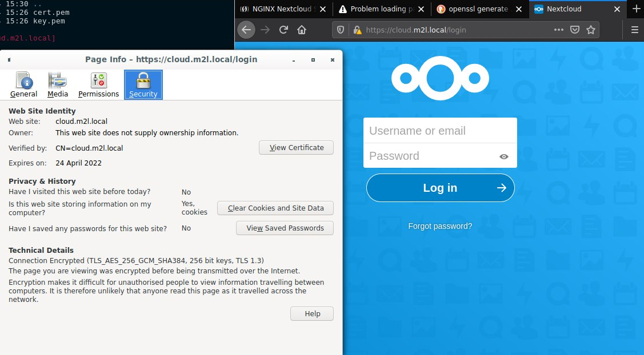Click 'Yes, cookies' storage answer
The image size is (644, 355).
[194, 208]
